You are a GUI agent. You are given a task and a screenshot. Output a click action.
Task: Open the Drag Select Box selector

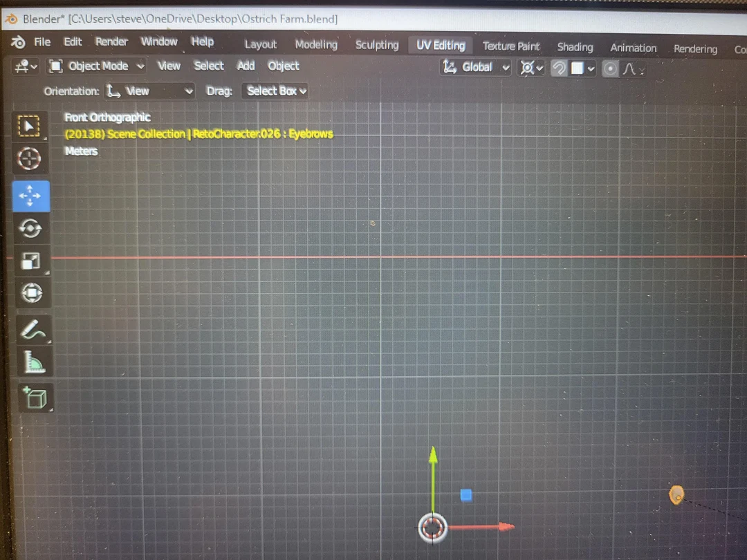275,91
